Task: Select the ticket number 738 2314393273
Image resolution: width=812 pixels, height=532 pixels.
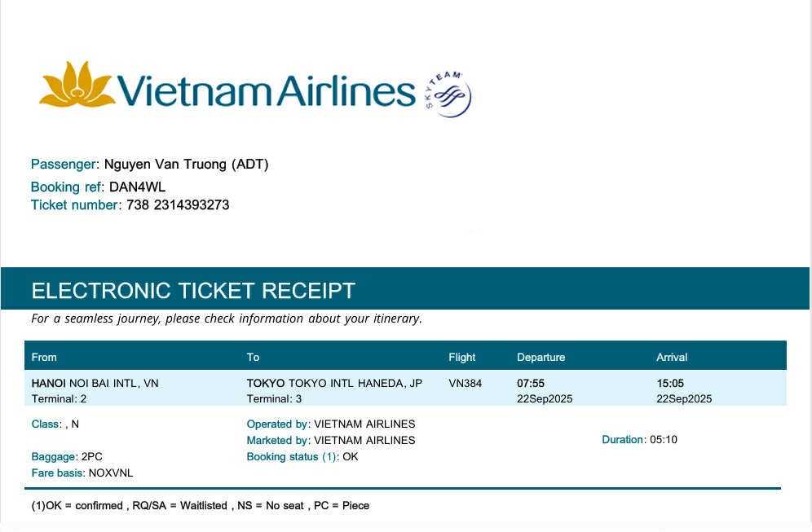Action: (178, 205)
